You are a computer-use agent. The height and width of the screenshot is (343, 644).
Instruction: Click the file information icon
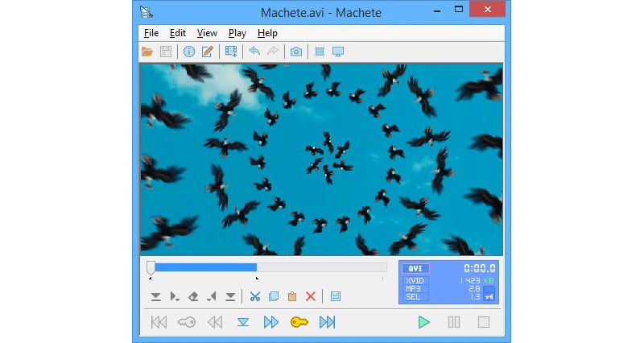click(189, 52)
